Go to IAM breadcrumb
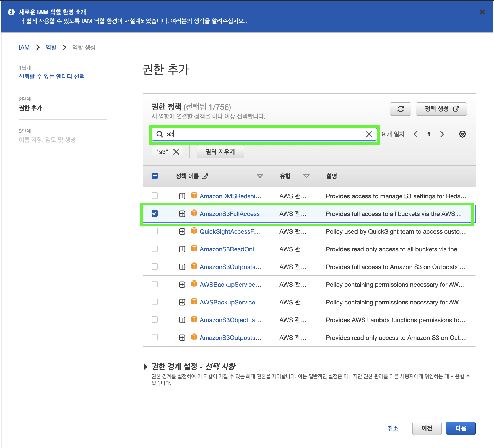Image resolution: width=494 pixels, height=448 pixels. click(x=24, y=48)
